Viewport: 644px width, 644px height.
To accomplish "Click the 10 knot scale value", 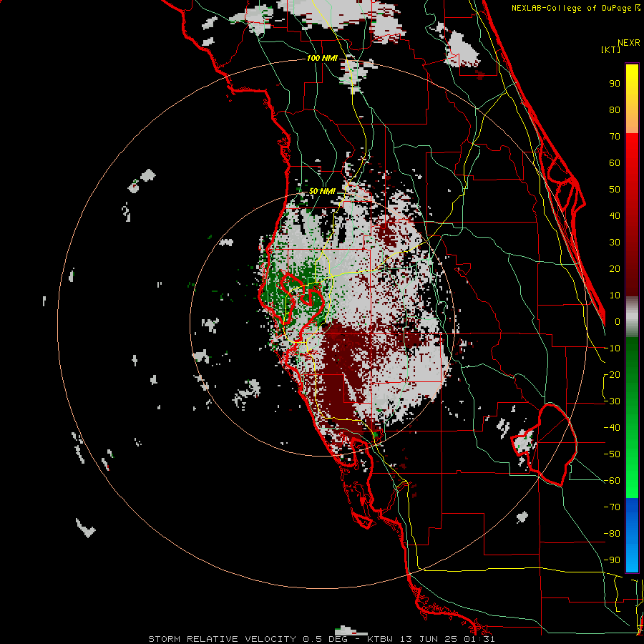I will click(x=615, y=296).
